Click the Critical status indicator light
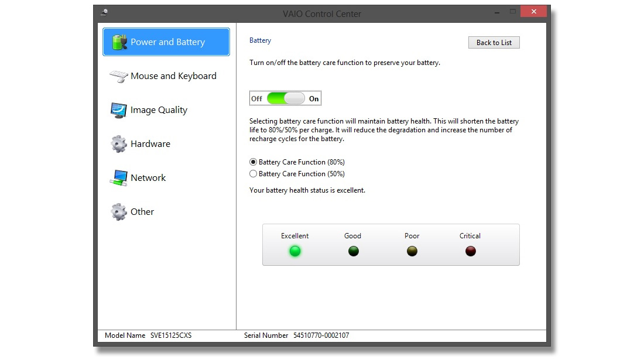The width and height of the screenshot is (644, 363). (x=471, y=251)
